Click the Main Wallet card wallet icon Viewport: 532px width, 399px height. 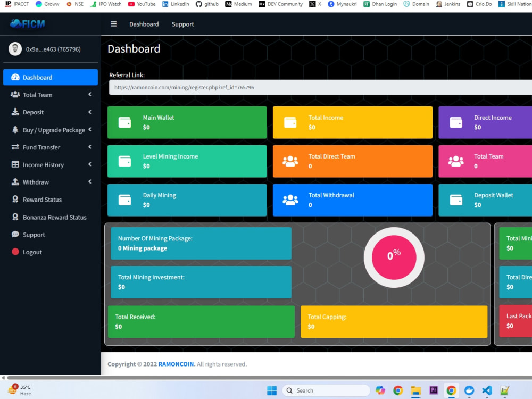pyautogui.click(x=124, y=122)
